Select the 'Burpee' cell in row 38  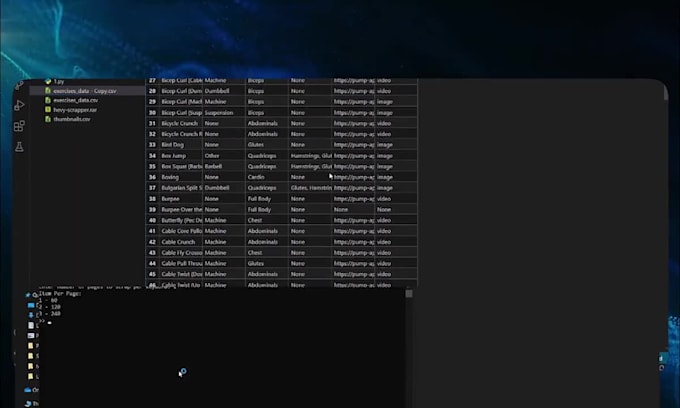pos(181,199)
